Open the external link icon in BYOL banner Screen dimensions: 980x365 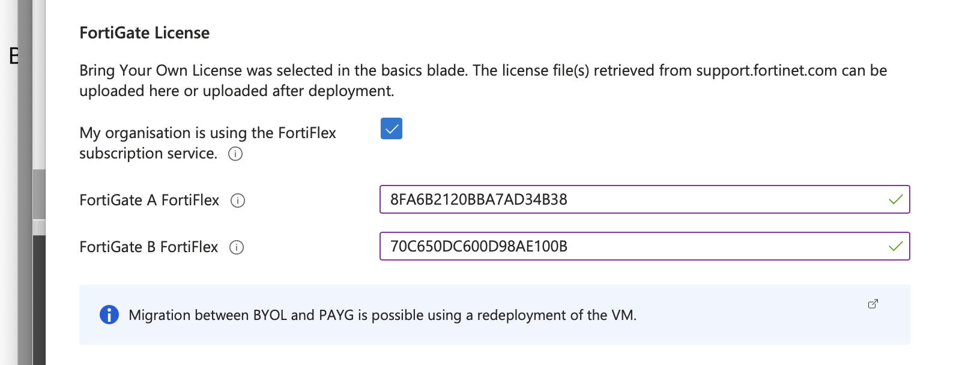click(x=873, y=304)
